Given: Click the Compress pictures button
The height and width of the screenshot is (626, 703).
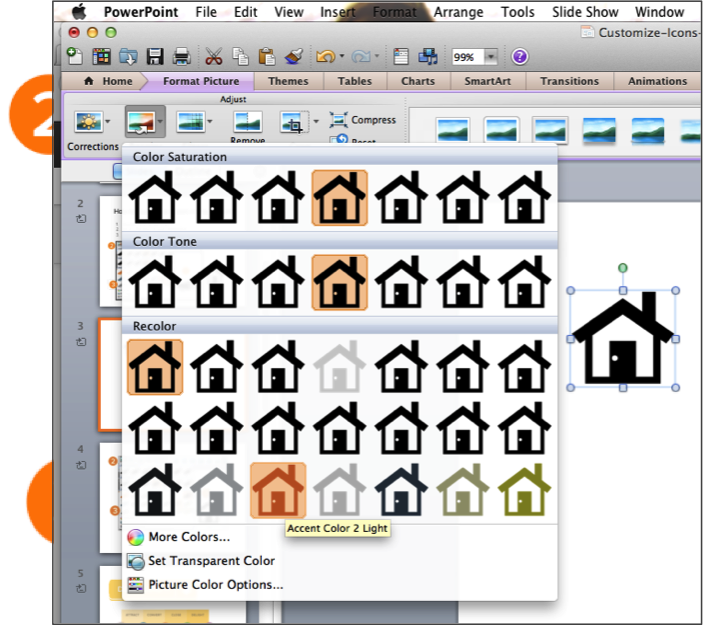Looking at the screenshot, I should point(363,120).
